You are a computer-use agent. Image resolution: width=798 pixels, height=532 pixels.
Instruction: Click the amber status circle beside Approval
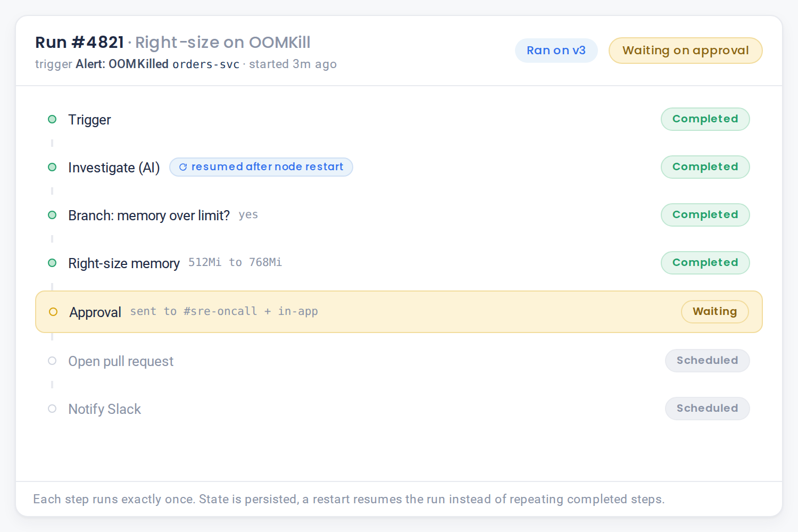click(53, 312)
